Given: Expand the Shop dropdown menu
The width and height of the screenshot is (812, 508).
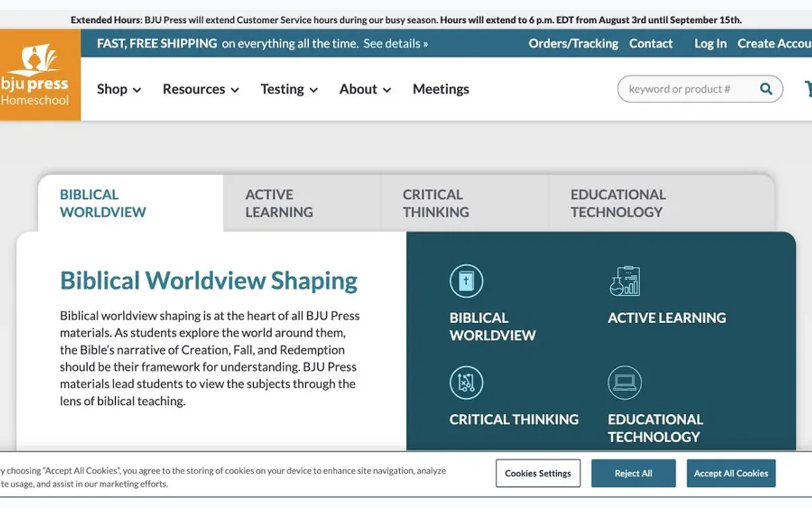Looking at the screenshot, I should 119,89.
